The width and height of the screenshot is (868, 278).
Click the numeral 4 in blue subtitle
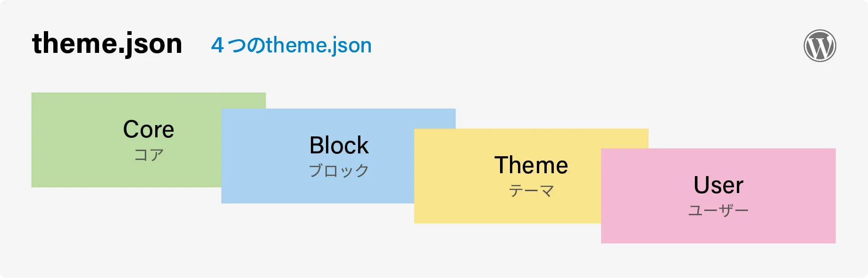click(x=217, y=45)
